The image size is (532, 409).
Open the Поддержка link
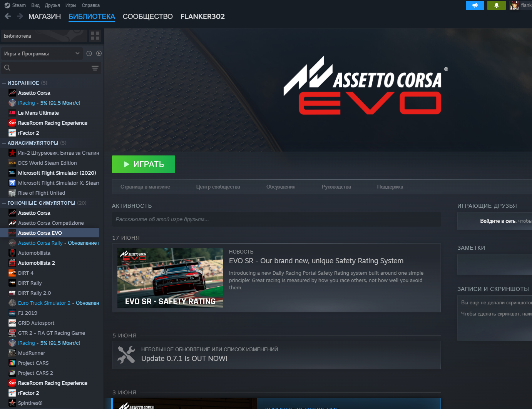point(390,187)
